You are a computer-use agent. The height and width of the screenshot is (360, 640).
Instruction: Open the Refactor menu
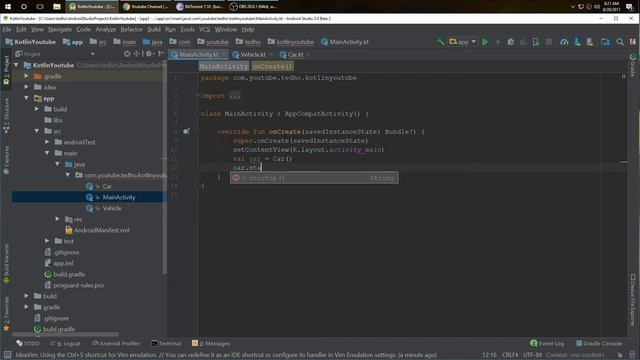click(x=131, y=29)
